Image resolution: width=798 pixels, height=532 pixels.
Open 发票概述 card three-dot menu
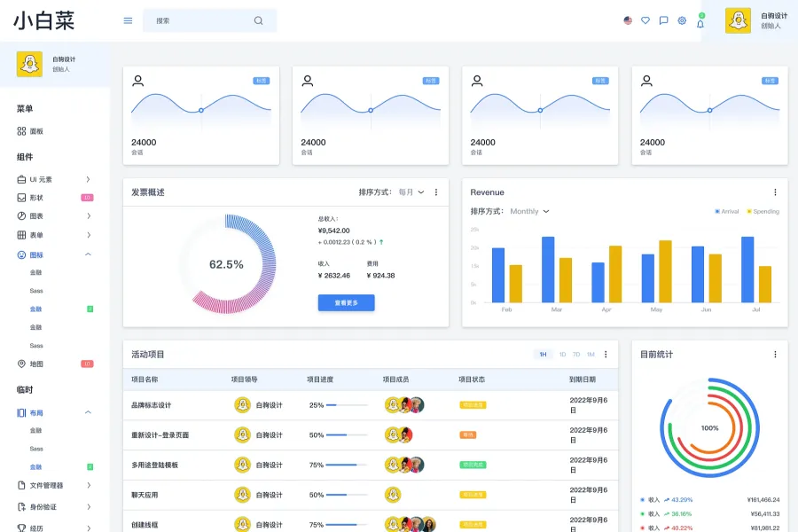coord(436,192)
